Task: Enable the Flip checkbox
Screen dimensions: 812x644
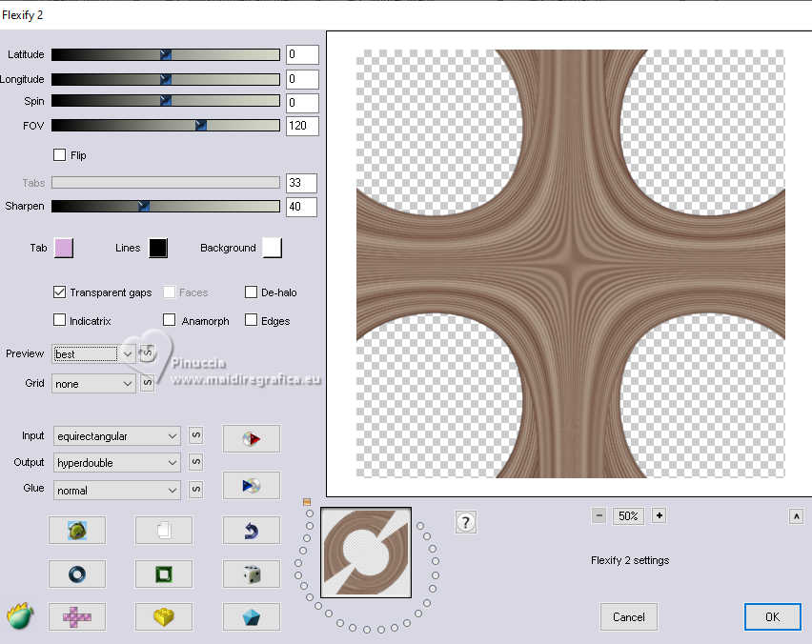Action: coord(59,154)
